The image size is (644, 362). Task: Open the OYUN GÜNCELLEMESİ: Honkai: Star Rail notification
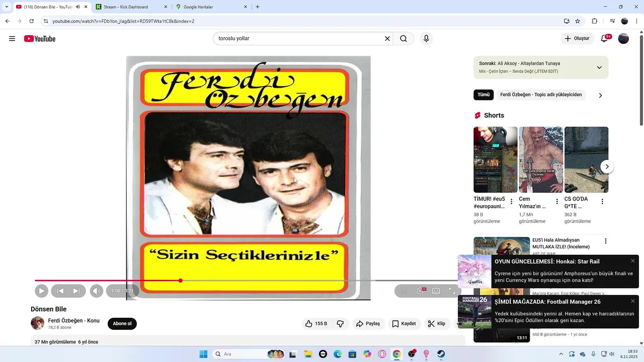pyautogui.click(x=548, y=271)
